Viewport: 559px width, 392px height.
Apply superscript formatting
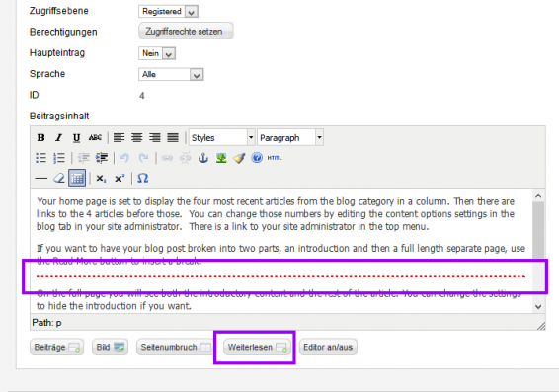point(120,178)
